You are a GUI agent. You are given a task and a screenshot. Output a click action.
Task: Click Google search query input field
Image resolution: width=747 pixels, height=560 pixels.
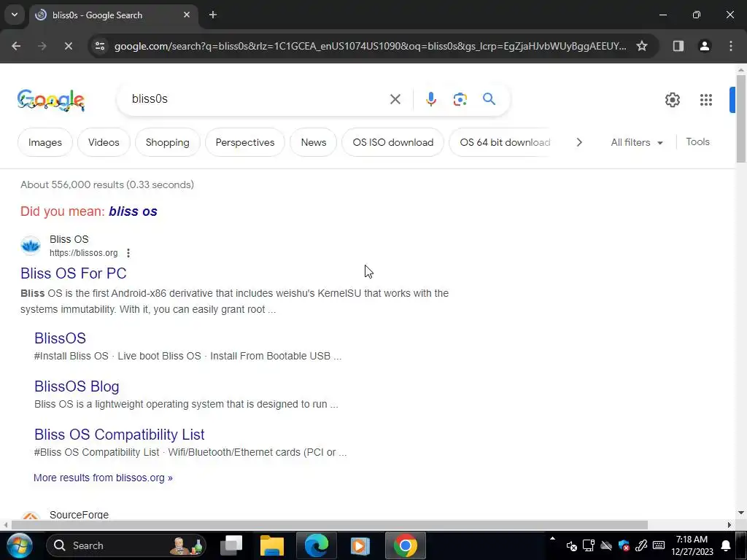[258, 99]
